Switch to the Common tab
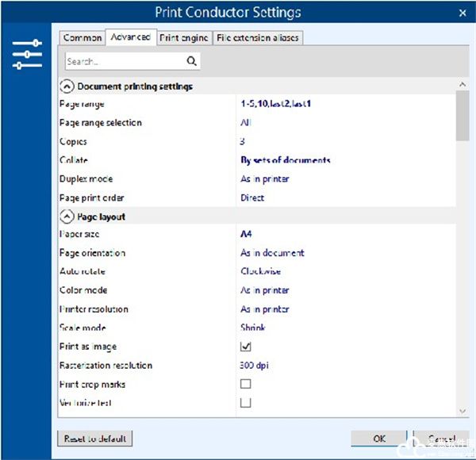The height and width of the screenshot is (460, 476). pos(82,37)
